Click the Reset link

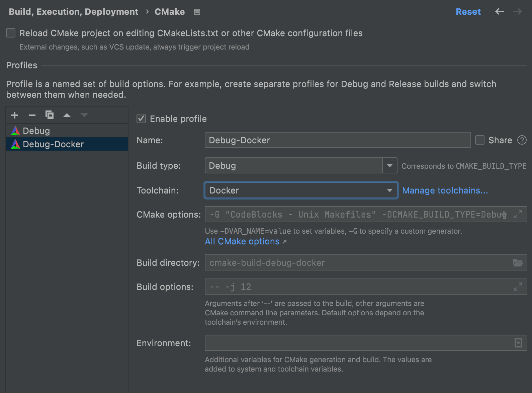click(x=468, y=12)
